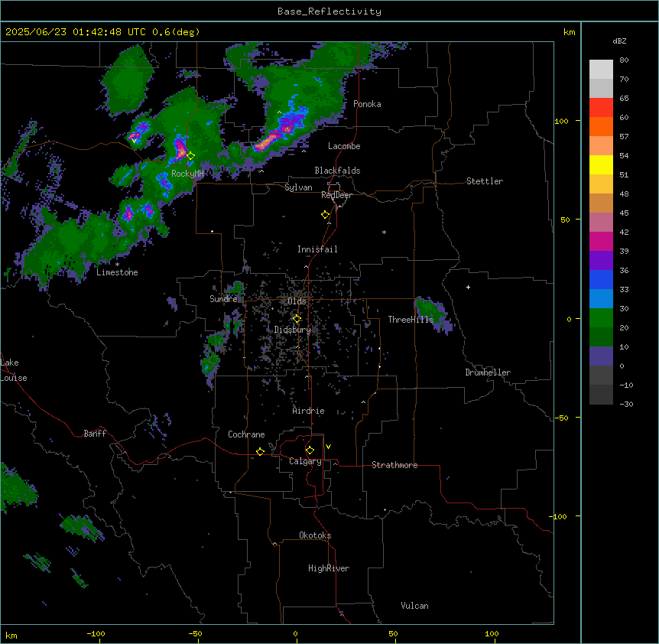Click the Sylvan label
659x644 pixels.
point(298,187)
